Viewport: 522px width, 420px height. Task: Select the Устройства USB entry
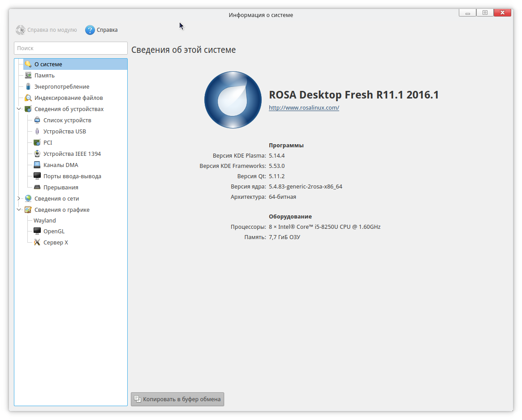[x=65, y=132]
